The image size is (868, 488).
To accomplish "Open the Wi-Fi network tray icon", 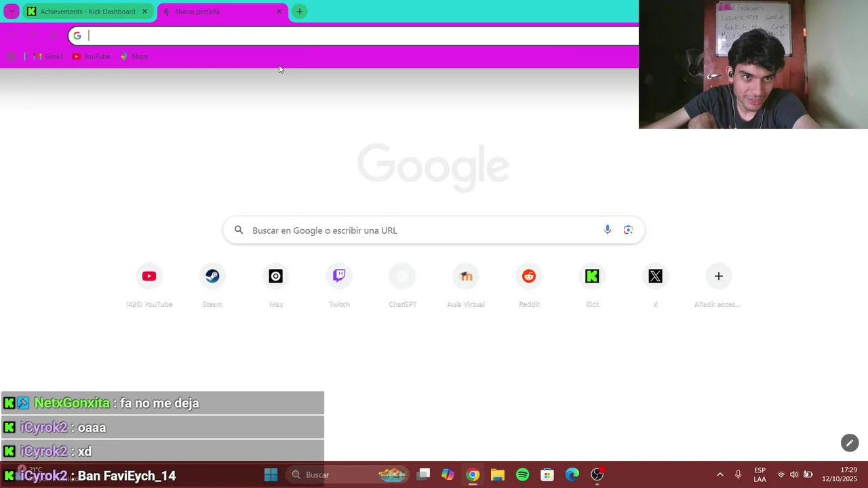I will coord(781,474).
